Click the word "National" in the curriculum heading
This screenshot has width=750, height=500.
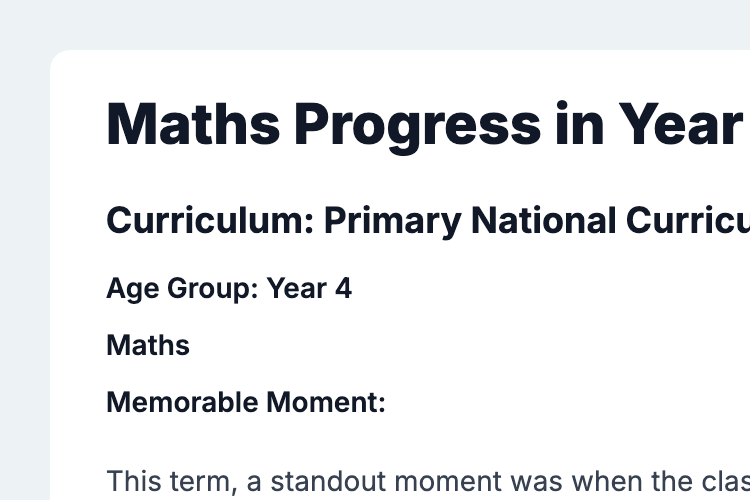click(x=544, y=220)
